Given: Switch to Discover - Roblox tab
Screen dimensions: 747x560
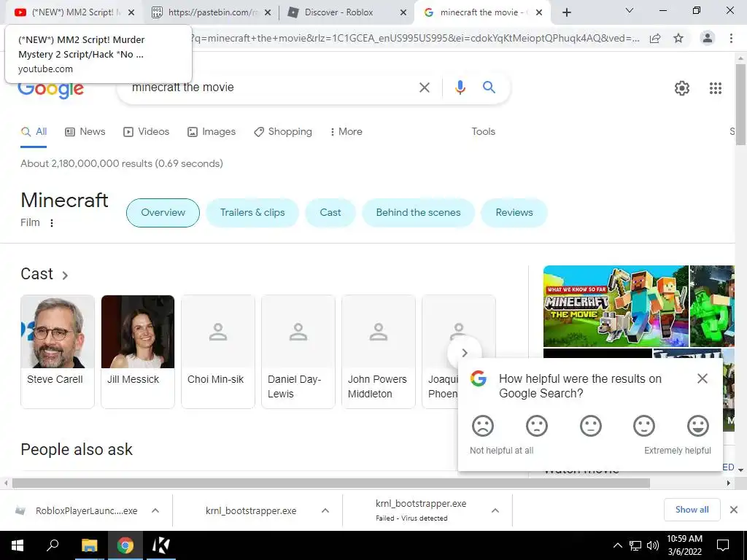Looking at the screenshot, I should coord(347,12).
